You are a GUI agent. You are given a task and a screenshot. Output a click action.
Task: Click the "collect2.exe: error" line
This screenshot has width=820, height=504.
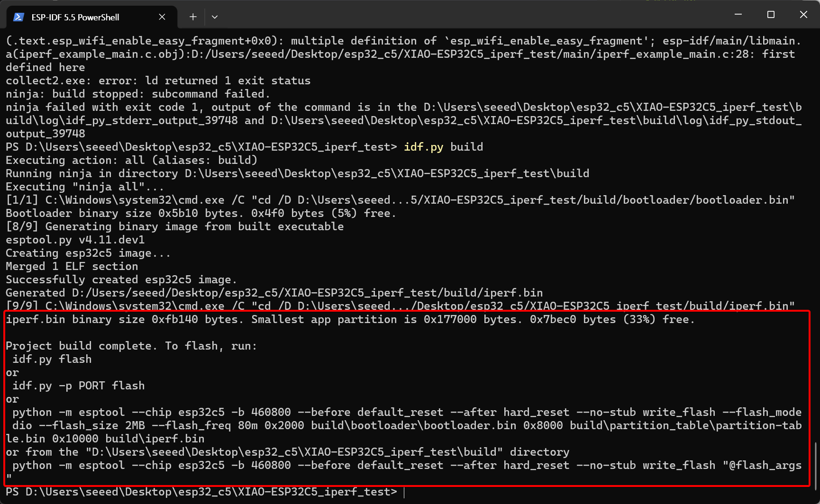[158, 81]
